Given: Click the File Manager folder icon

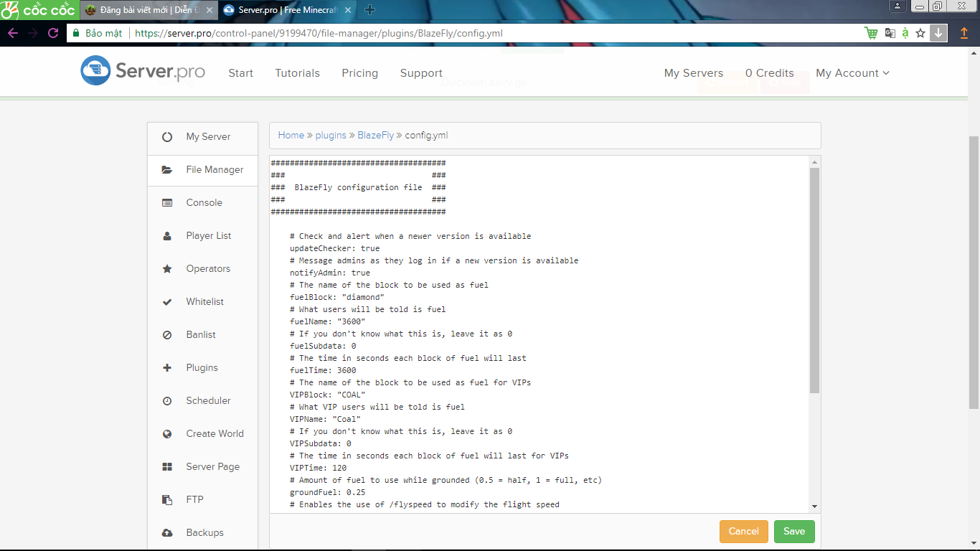Looking at the screenshot, I should coord(167,170).
